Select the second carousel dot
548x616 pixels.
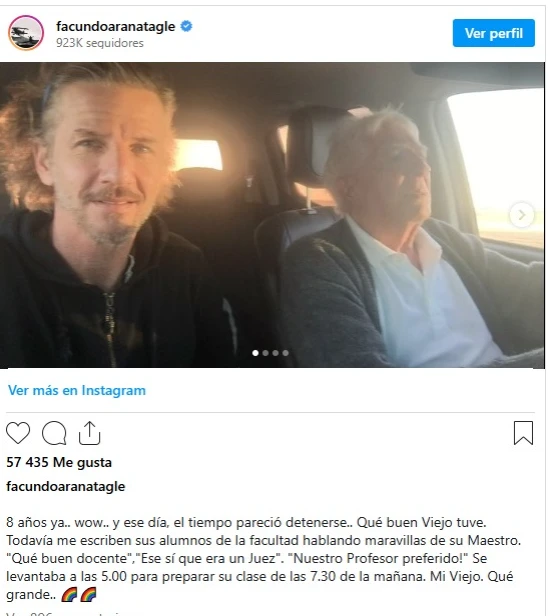pyautogui.click(x=266, y=353)
